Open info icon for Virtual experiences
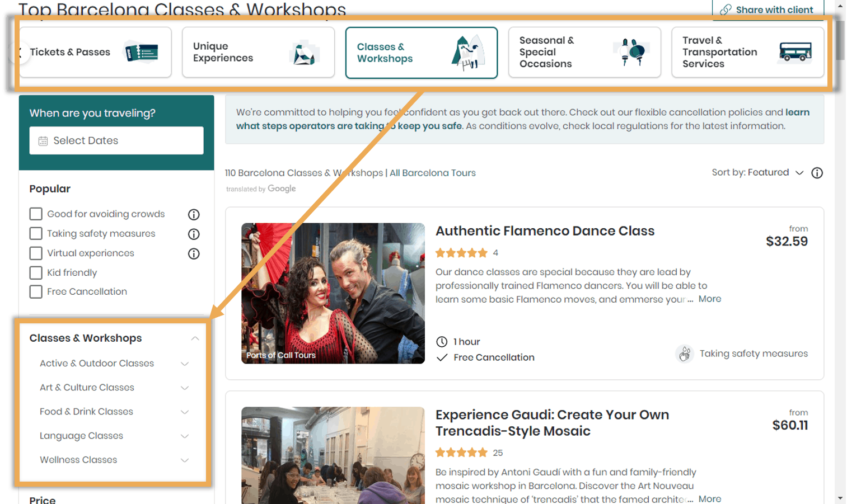The width and height of the screenshot is (847, 504). click(x=194, y=253)
